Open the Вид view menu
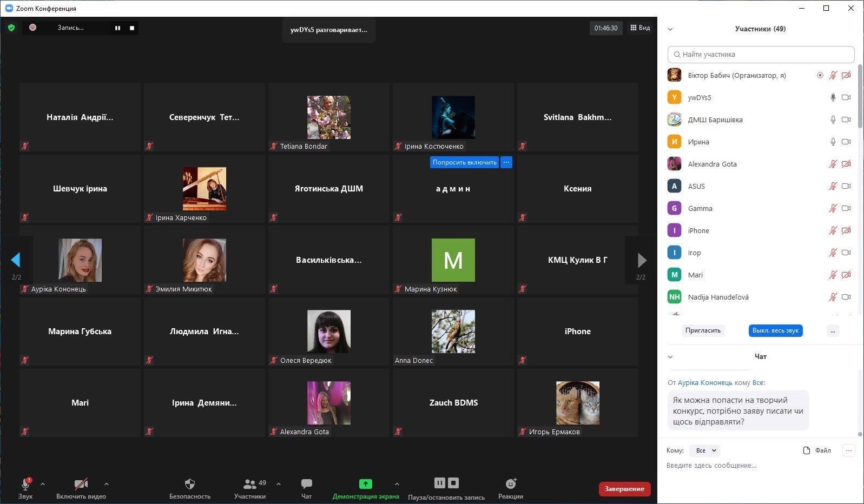Screen dimensions: 864x504 640,28
